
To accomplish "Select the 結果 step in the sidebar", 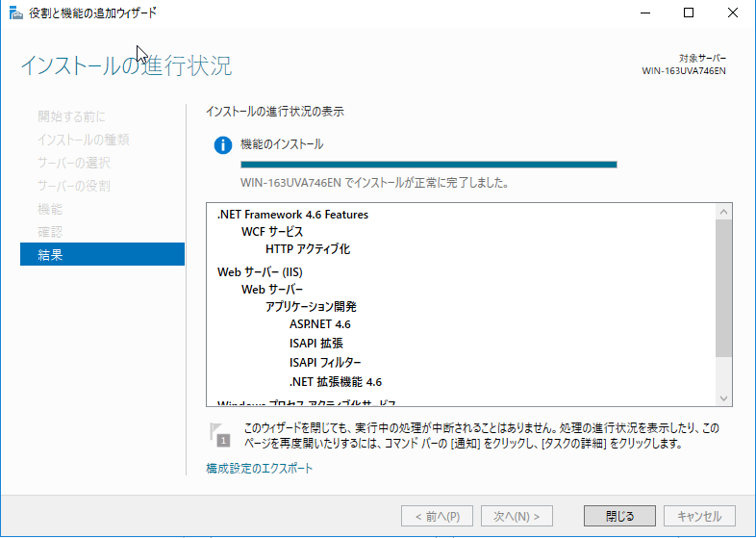I will pos(102,254).
